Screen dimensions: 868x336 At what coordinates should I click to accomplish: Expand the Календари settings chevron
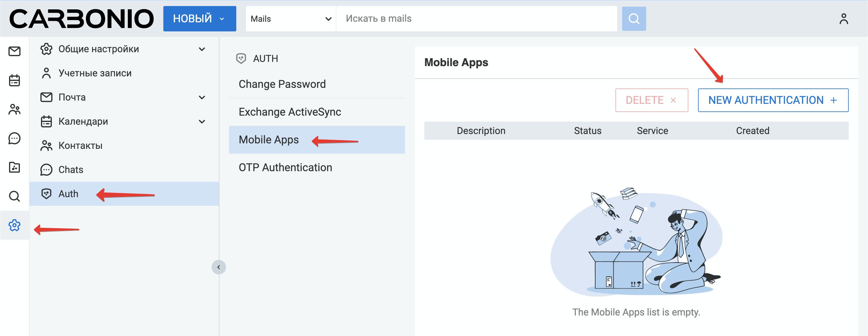pyautogui.click(x=202, y=121)
